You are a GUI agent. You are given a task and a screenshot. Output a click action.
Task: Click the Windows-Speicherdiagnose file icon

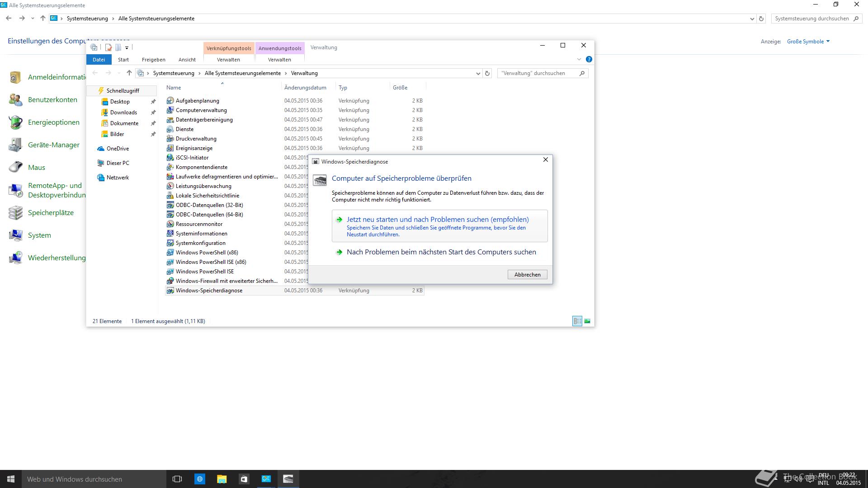pyautogui.click(x=170, y=291)
